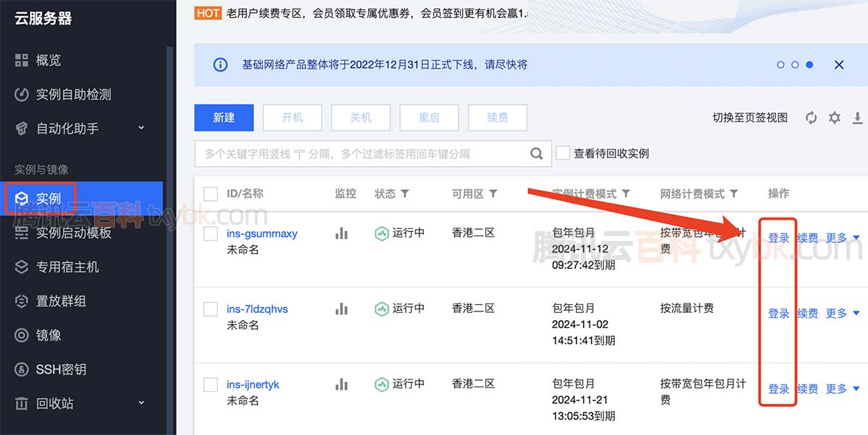The width and height of the screenshot is (868, 435).
Task: Open the 状态 column filter
Action: tap(405, 194)
